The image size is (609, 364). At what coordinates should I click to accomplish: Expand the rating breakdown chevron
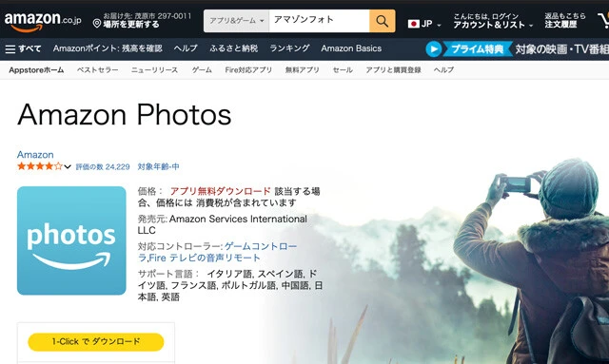coord(68,167)
